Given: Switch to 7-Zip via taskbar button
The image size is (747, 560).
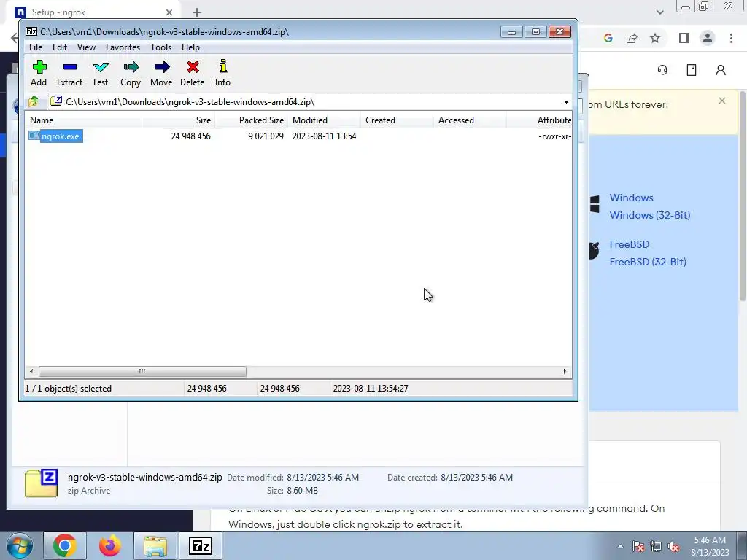Looking at the screenshot, I should [x=200, y=545].
